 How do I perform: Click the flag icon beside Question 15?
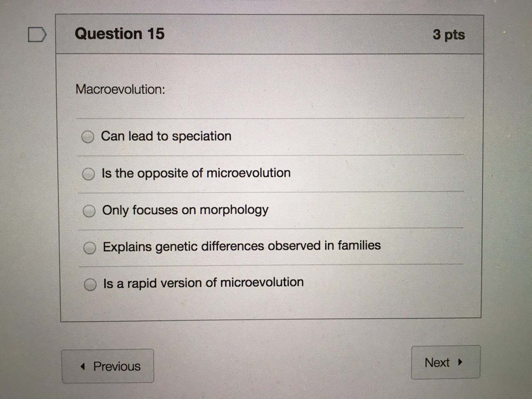click(36, 35)
